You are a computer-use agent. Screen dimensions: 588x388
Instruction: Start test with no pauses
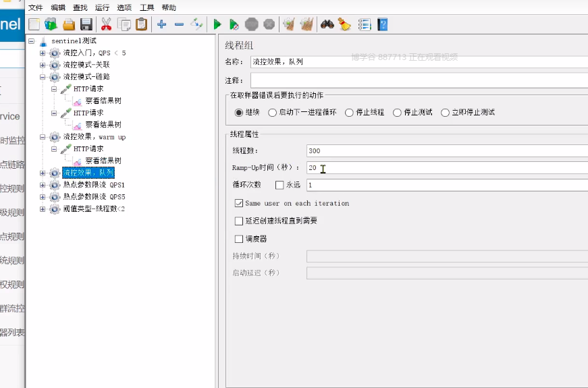[x=234, y=25]
